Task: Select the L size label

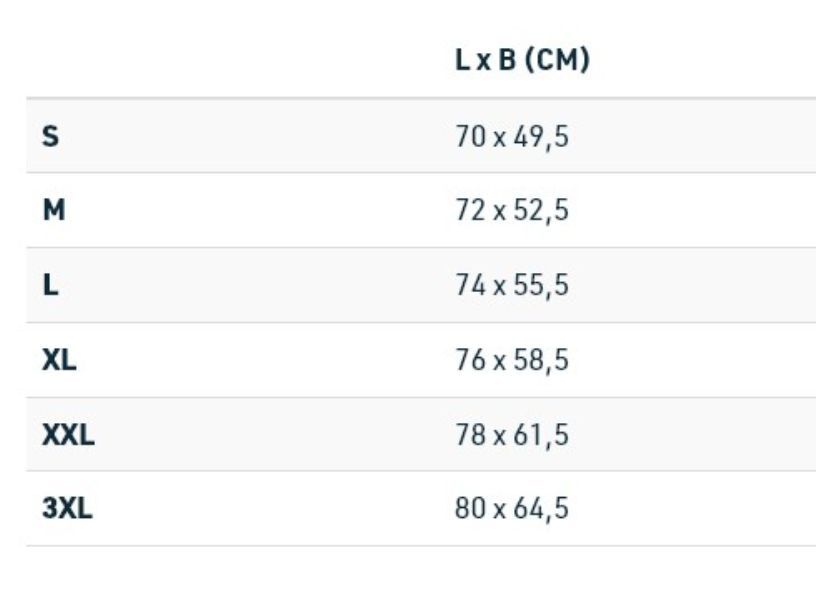Action: (x=50, y=285)
